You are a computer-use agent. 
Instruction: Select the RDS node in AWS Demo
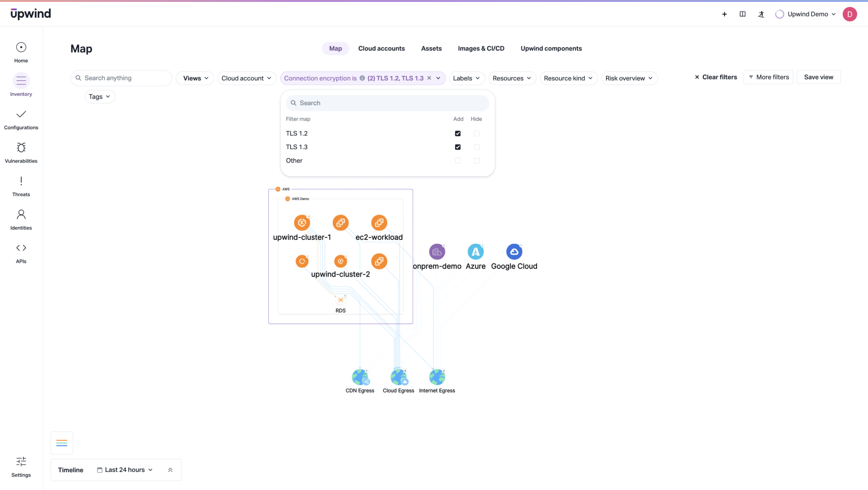(340, 300)
